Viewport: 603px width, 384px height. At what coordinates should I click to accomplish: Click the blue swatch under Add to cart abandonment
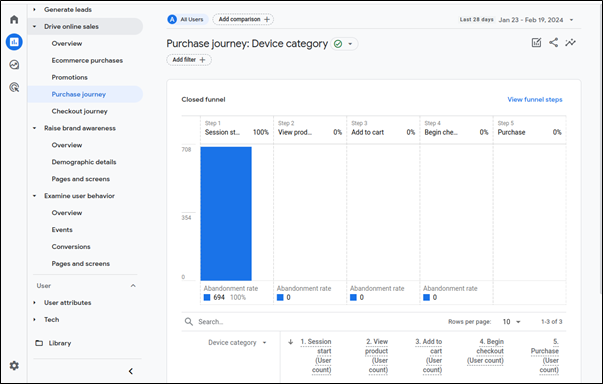(353, 297)
